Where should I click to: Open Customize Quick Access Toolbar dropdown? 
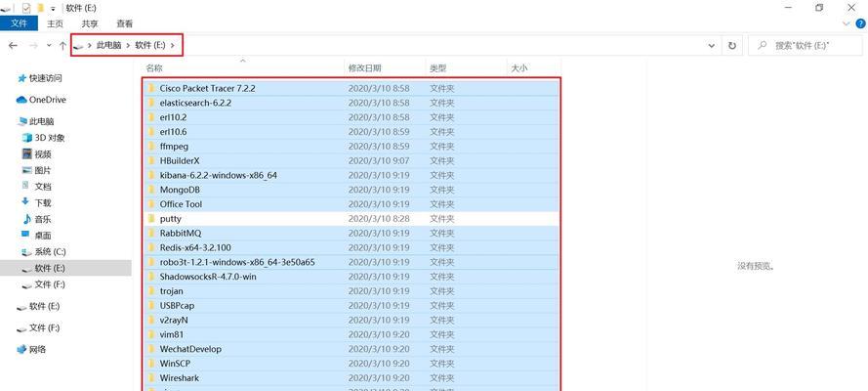coord(53,8)
